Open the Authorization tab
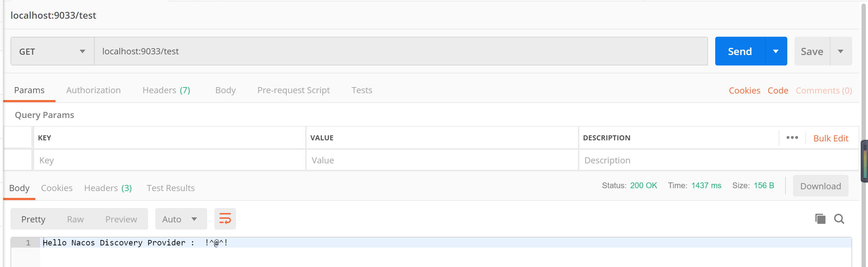 pos(93,90)
